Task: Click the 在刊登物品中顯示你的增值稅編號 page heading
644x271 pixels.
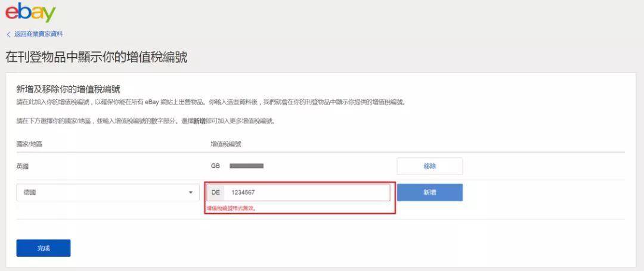Action: tap(97, 57)
